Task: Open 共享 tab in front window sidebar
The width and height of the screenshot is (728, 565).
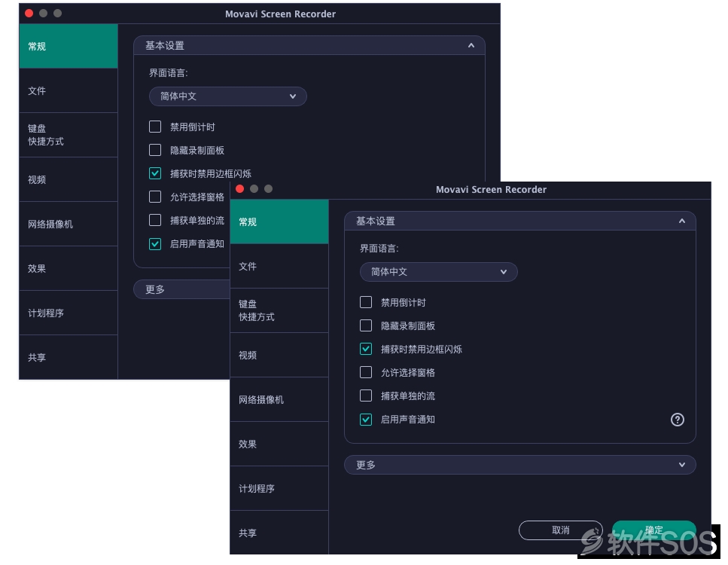Action: 279,533
